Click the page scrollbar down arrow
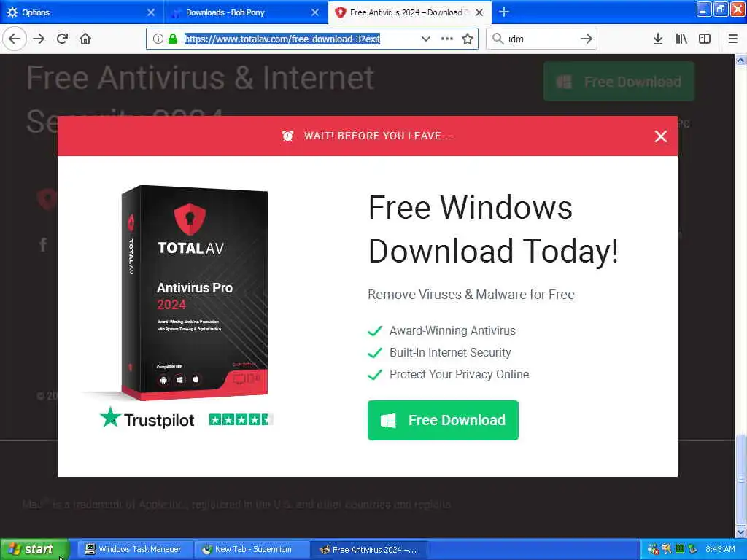 pyautogui.click(x=740, y=532)
